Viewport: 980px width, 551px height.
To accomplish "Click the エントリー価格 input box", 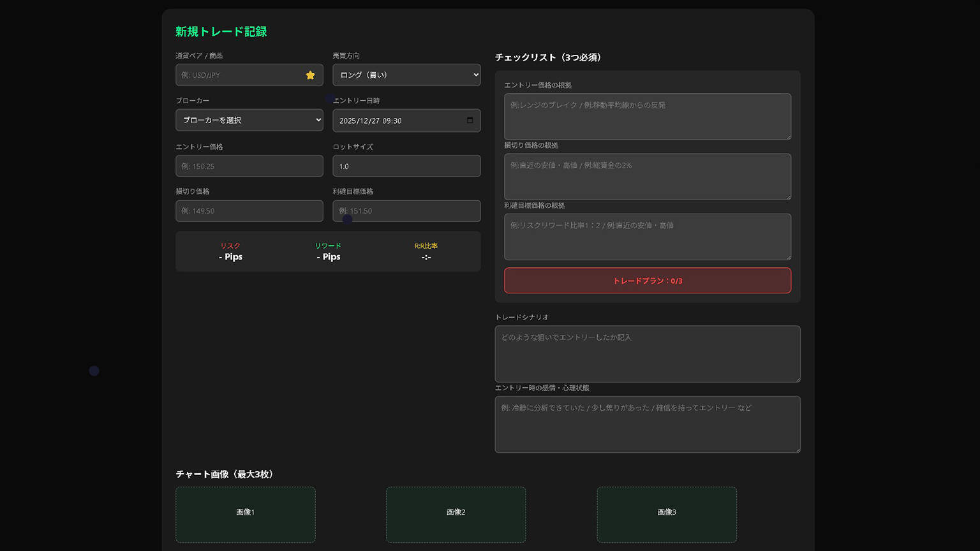I will point(249,166).
